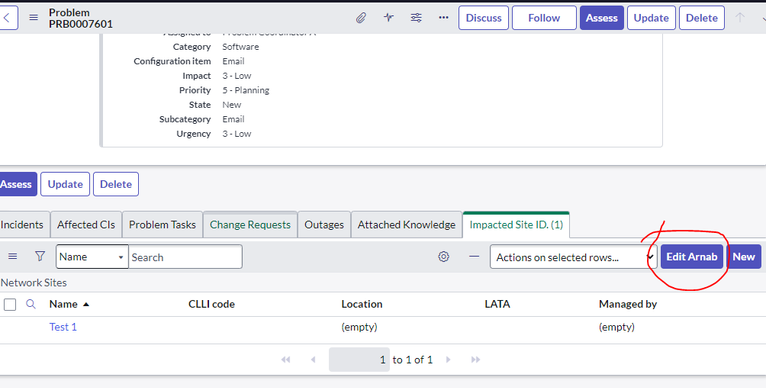Click the Follow button
Screen dimensions: 766x388
(x=544, y=18)
